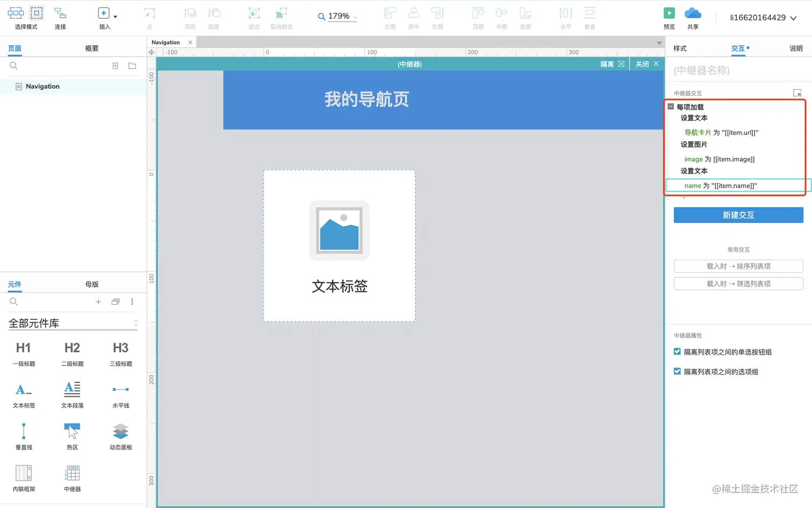This screenshot has width=812, height=508.
Task: Click the 中继器名称 name input field
Action: tap(738, 70)
